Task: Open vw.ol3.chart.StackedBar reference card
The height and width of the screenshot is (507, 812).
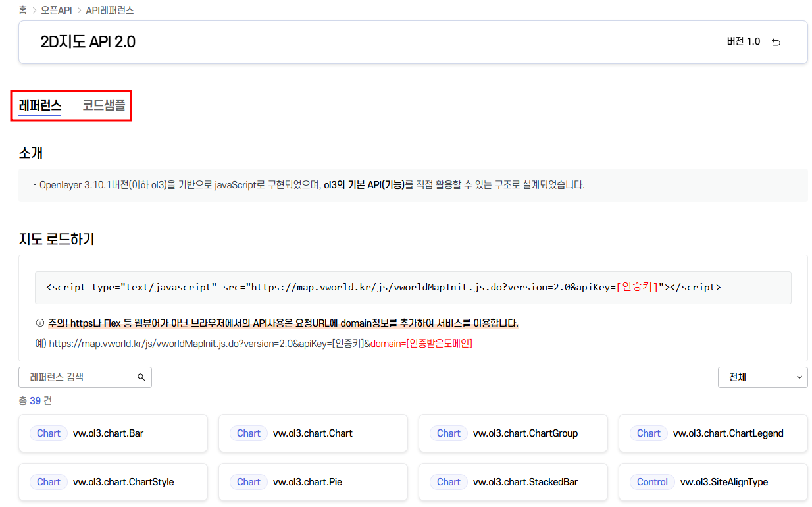Action: [513, 482]
